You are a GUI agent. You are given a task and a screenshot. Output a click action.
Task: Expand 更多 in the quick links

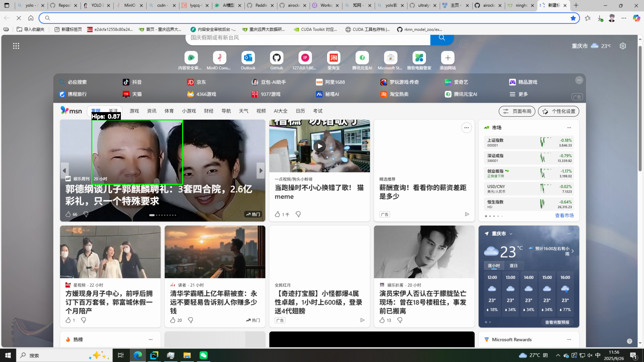point(519,94)
